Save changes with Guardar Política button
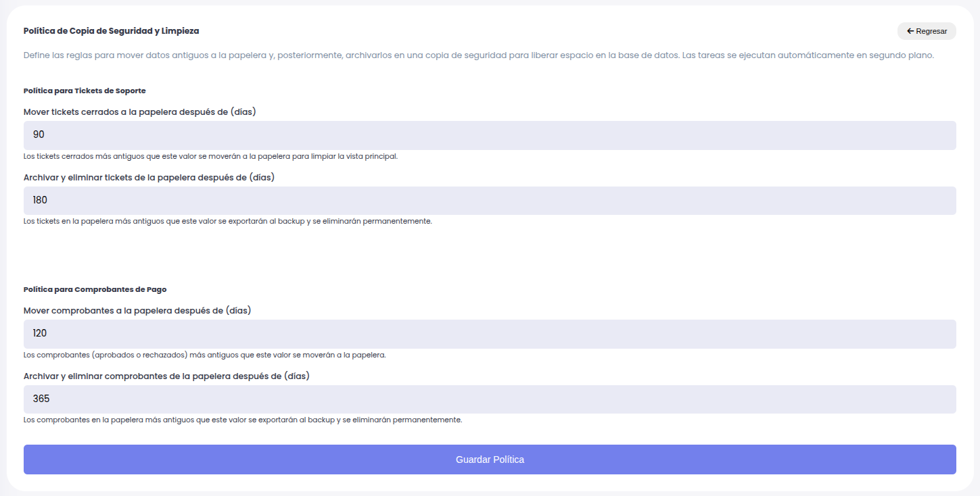Image resolution: width=980 pixels, height=496 pixels. 490,460
